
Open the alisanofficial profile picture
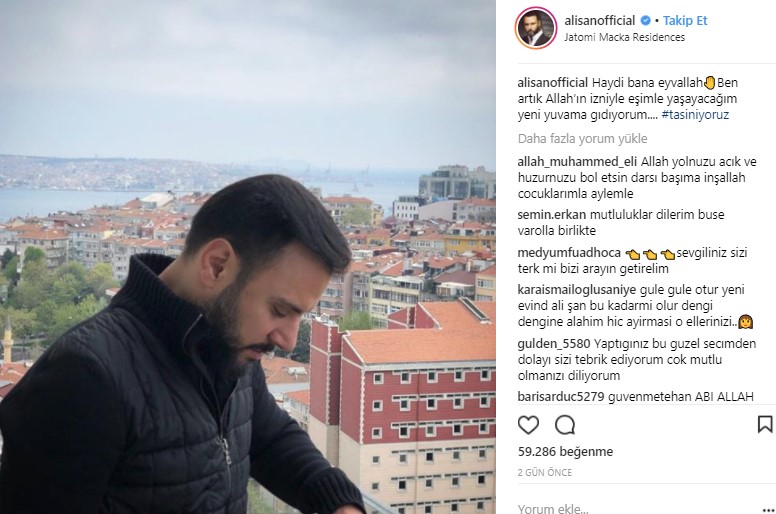[536, 28]
